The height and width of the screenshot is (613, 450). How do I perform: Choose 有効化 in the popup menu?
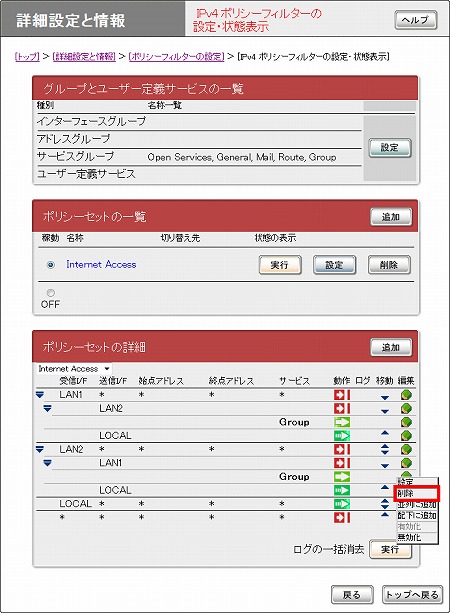(x=417, y=526)
